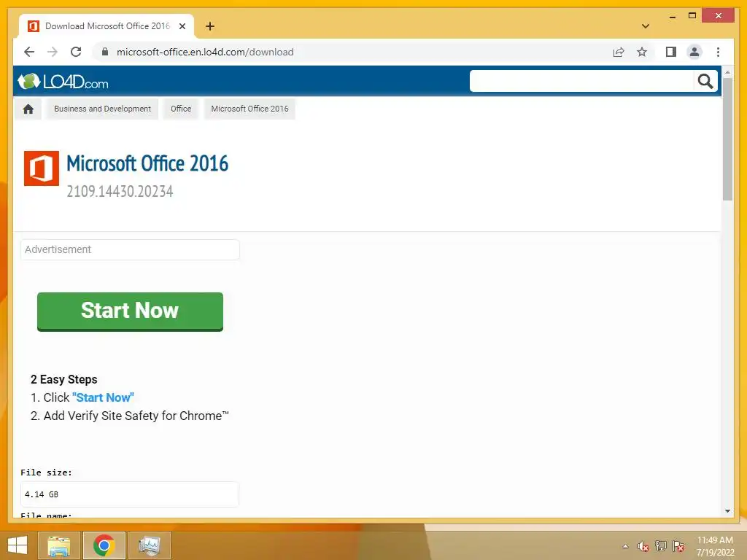Open Action Center flag icon
Screen dimensions: 747x560
pos(678,546)
